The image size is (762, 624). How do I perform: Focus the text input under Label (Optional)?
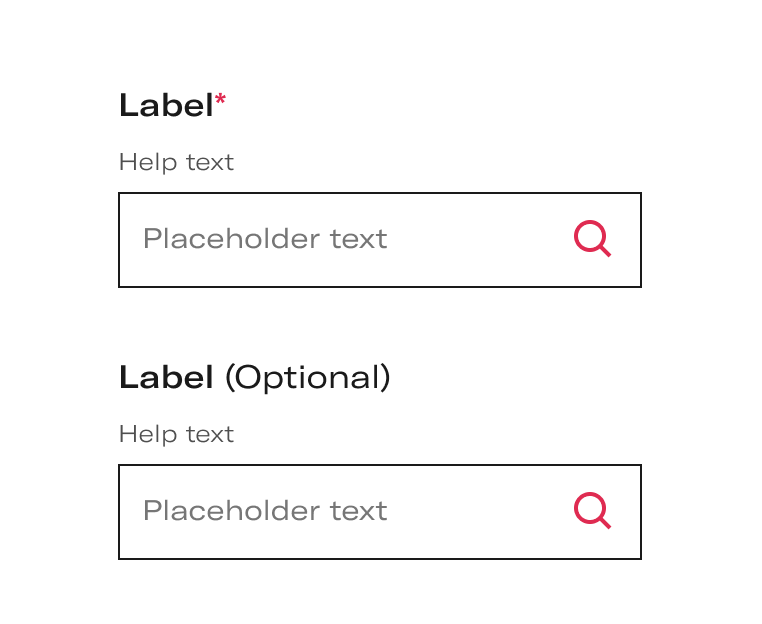pos(380,512)
